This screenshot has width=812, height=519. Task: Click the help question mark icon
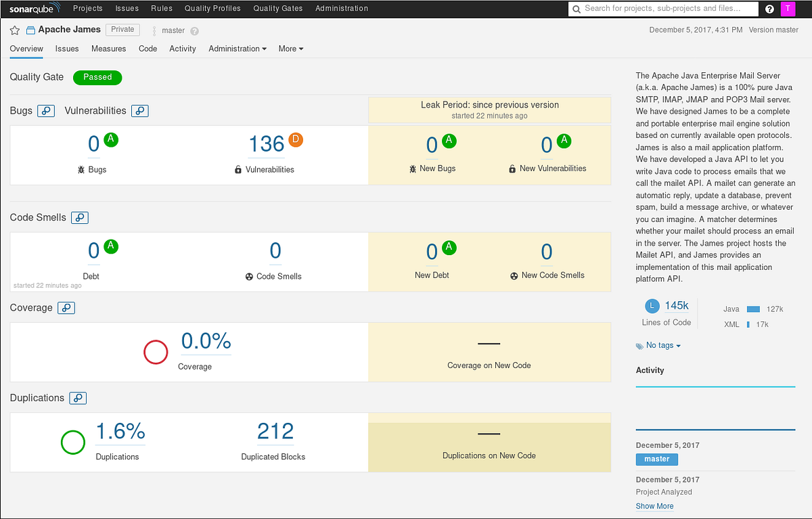pyautogui.click(x=769, y=9)
